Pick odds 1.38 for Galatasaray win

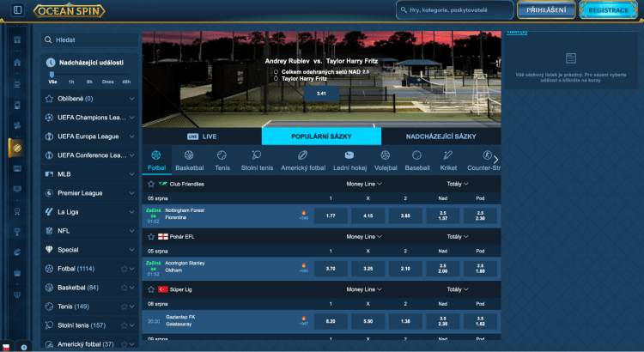click(405, 321)
